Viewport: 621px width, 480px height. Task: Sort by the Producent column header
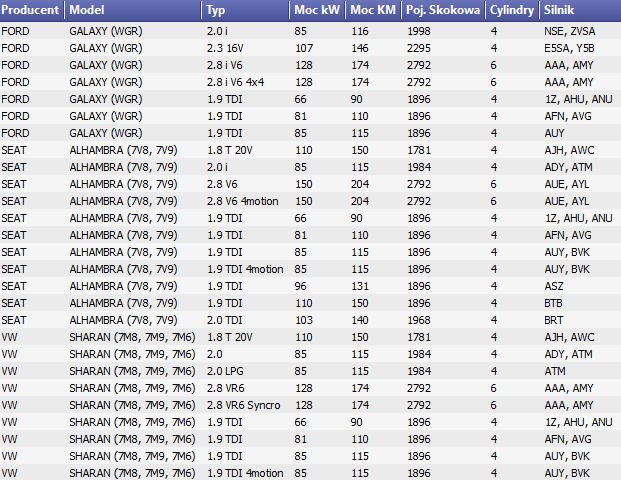32,10
